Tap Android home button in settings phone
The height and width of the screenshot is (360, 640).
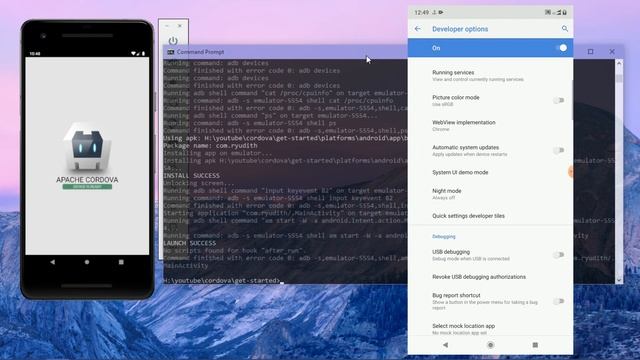[x=491, y=345]
